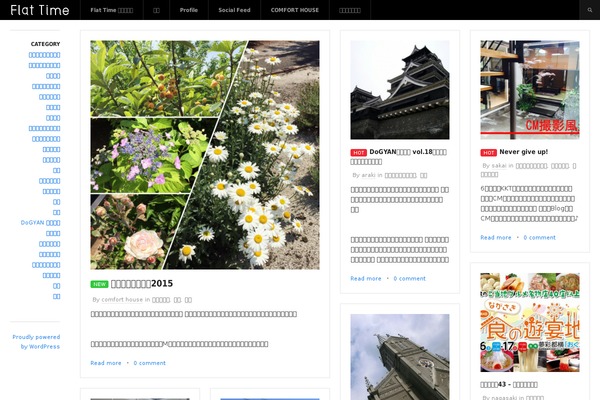Viewport: 600px width, 400px height.
Task: Click 0 comment under 2015 post
Action: point(150,363)
